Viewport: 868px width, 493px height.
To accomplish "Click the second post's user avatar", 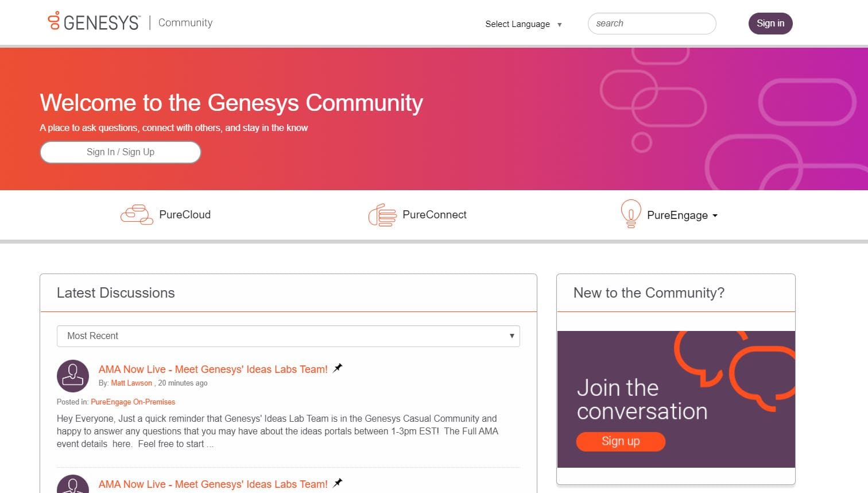I will 73,484.
